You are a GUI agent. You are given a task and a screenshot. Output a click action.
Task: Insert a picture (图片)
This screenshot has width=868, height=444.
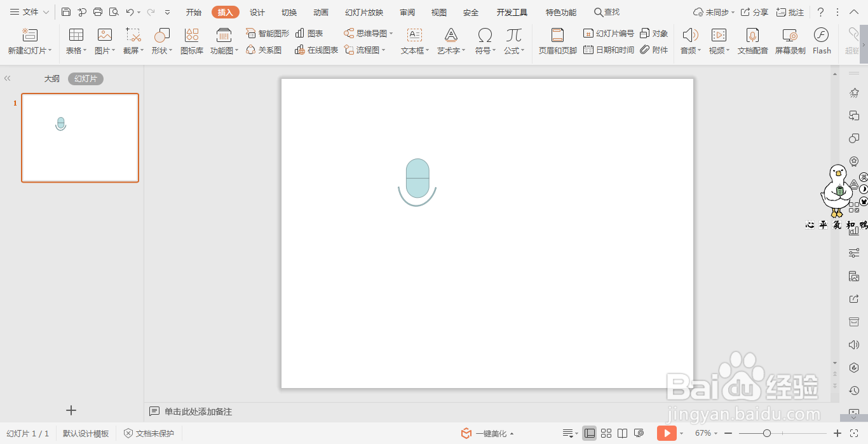[x=105, y=41]
